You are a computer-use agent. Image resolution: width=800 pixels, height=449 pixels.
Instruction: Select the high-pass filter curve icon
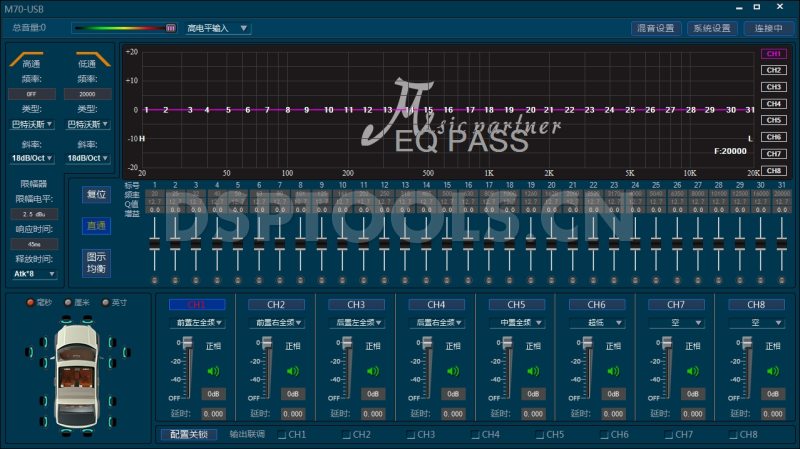click(27, 59)
